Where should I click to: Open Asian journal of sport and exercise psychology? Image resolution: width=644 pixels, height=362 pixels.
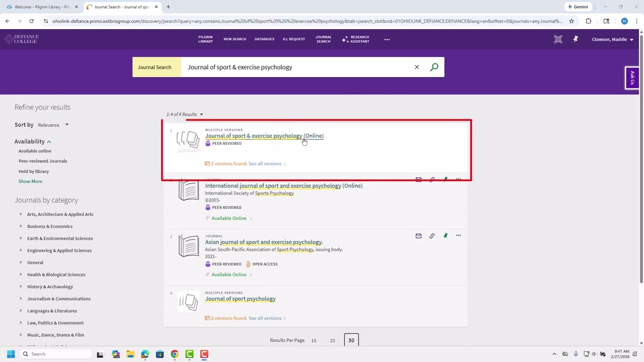pos(264,242)
